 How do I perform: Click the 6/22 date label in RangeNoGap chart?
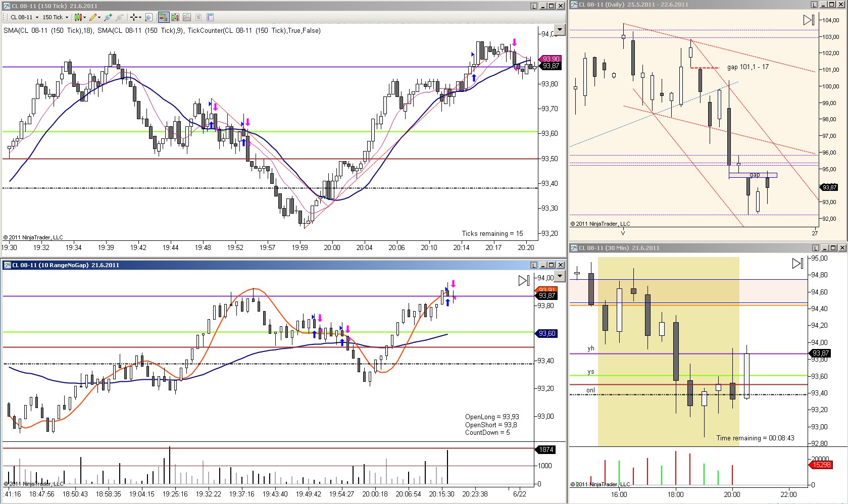520,494
